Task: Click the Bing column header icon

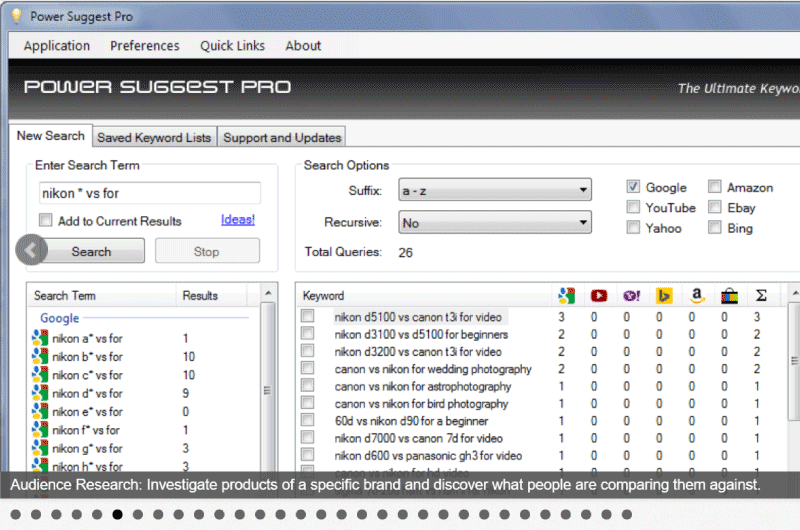Action: point(664,295)
